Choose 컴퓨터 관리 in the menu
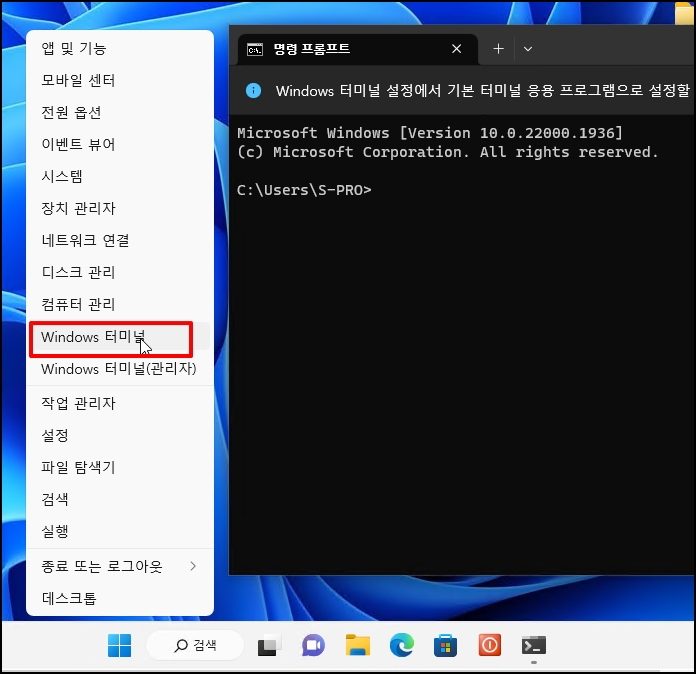 [120, 304]
